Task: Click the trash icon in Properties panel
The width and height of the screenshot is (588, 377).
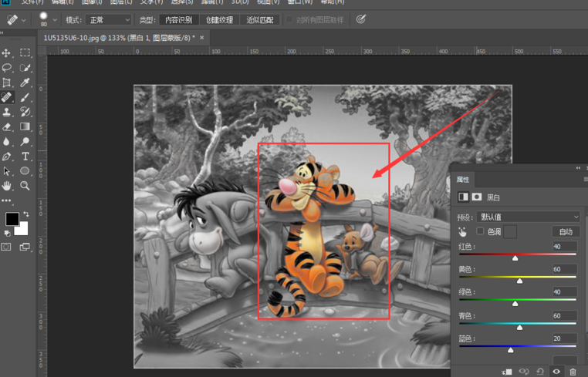Action: coord(573,372)
